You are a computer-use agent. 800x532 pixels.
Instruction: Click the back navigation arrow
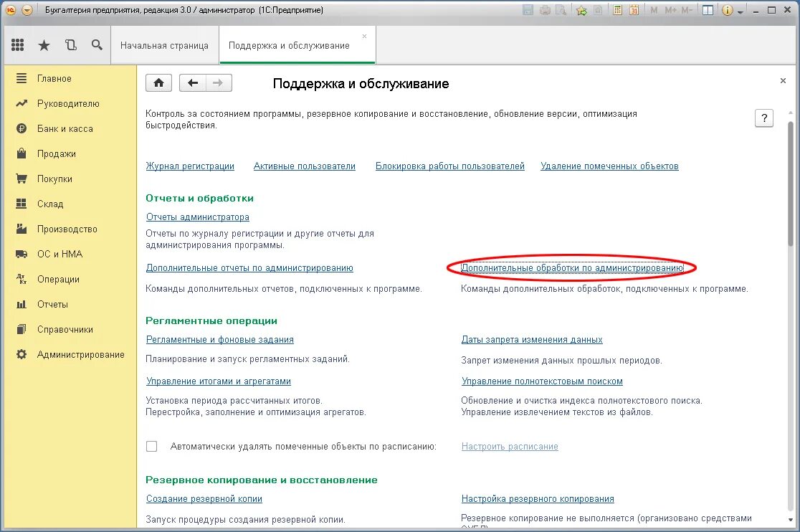coord(192,82)
